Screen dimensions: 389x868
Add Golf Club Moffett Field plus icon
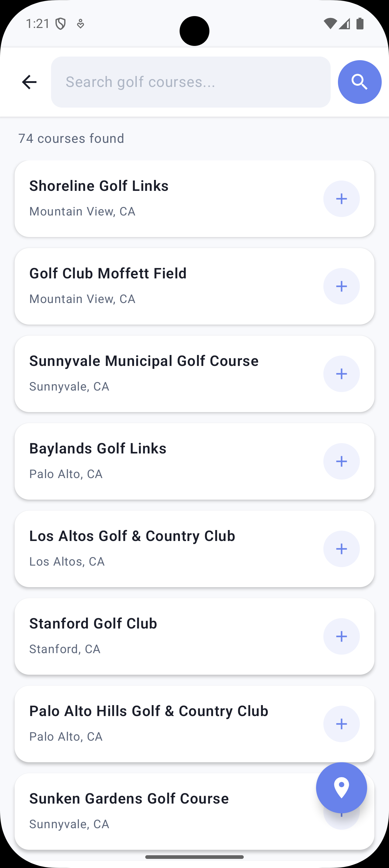[341, 286]
